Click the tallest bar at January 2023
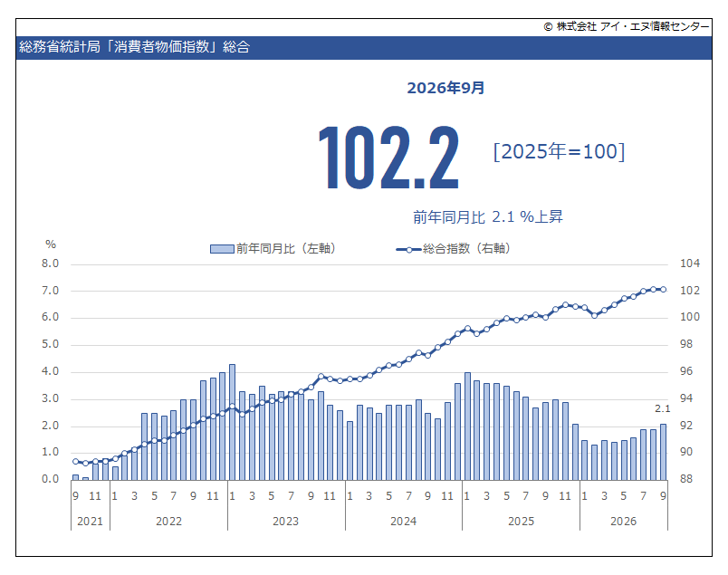This screenshot has width=728, height=575. click(x=232, y=422)
